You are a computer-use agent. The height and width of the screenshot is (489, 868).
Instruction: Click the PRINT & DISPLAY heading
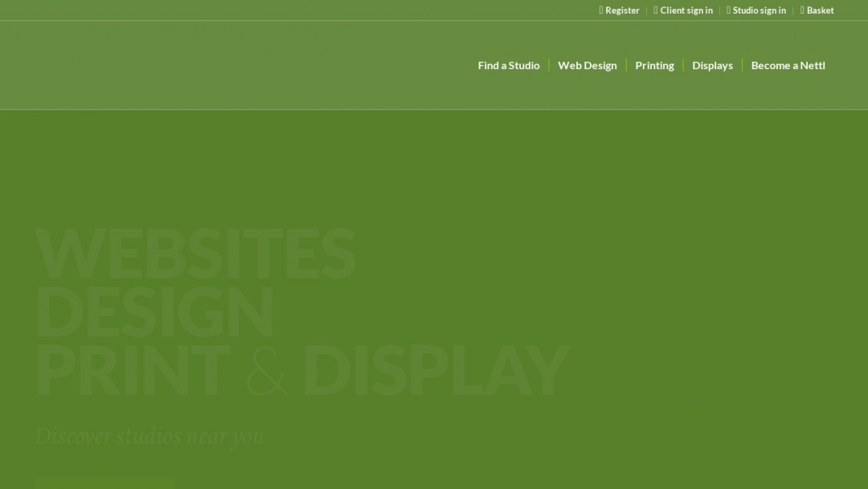pos(301,370)
